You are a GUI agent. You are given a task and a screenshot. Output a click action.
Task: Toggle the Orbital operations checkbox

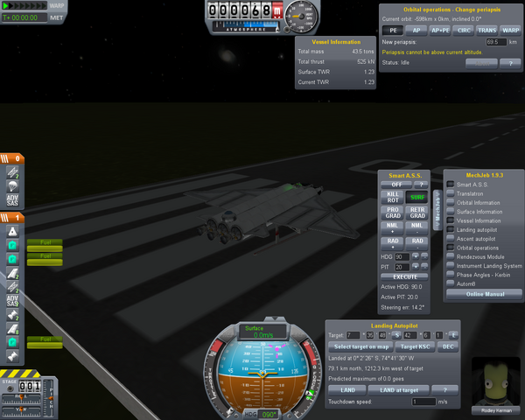[451, 248]
